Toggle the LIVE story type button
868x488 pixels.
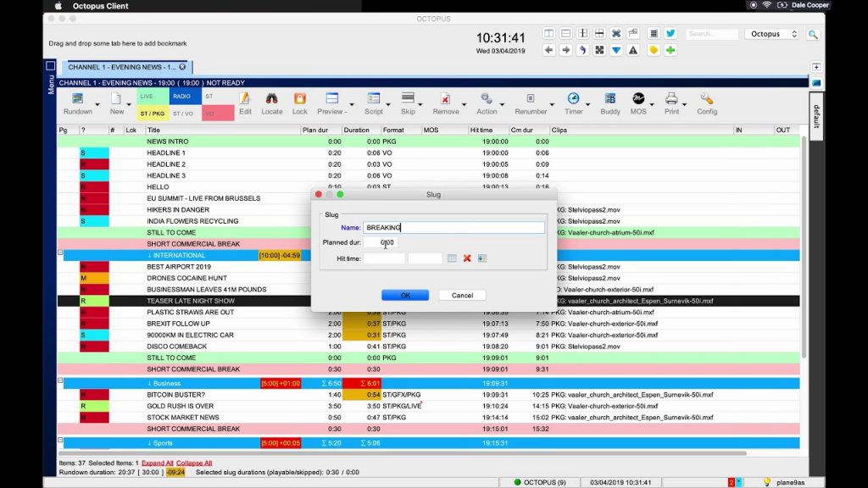(153, 97)
